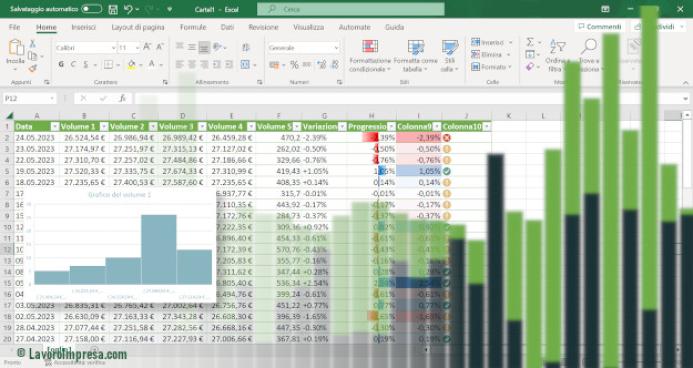Select cell with 26.524,54 €
The image size is (693, 368).
(x=84, y=138)
